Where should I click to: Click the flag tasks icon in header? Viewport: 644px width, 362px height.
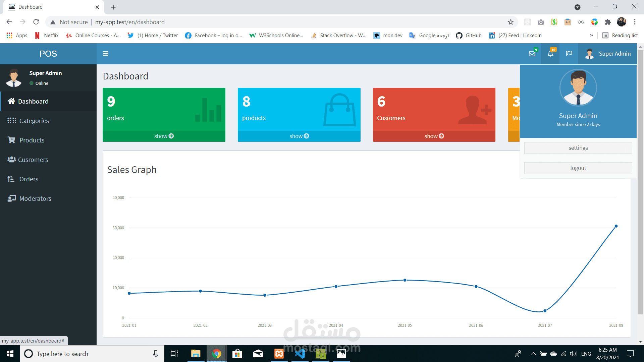coord(569,54)
